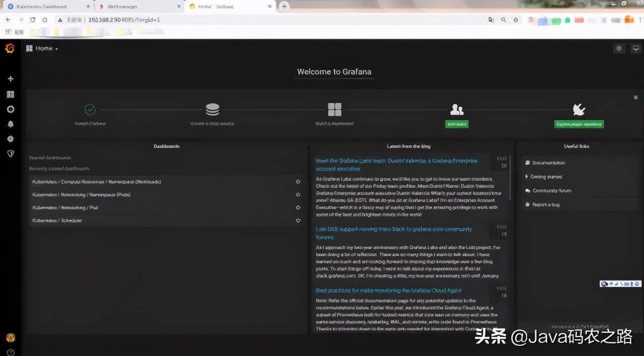The height and width of the screenshot is (356, 644).
Task: Click the green Add Users button
Action: click(x=457, y=124)
